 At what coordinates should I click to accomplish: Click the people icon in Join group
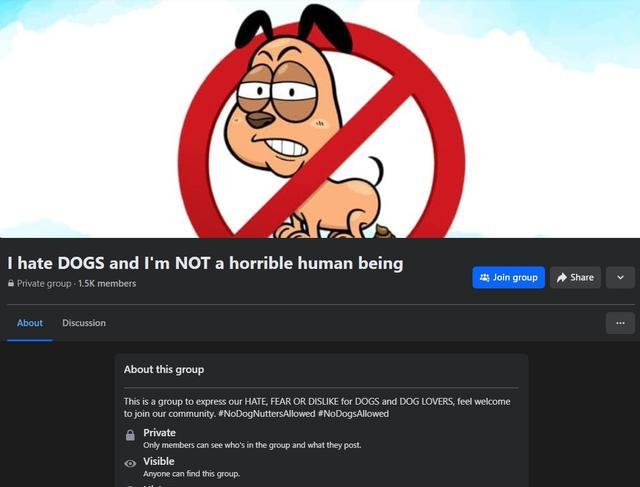pos(484,278)
